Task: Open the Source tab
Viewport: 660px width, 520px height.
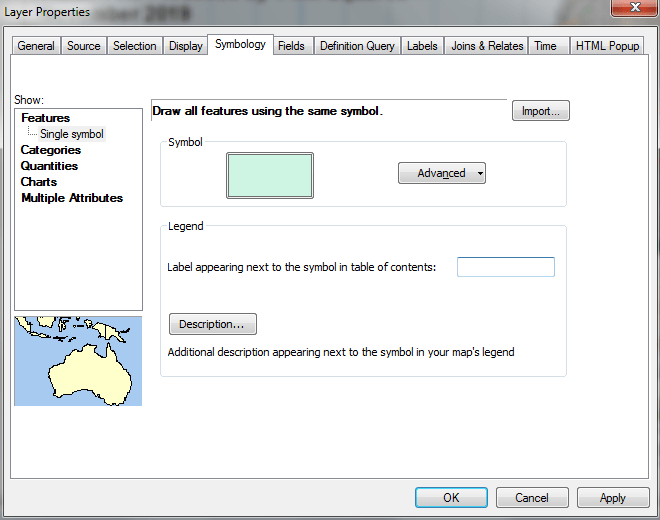Action: 84,46
